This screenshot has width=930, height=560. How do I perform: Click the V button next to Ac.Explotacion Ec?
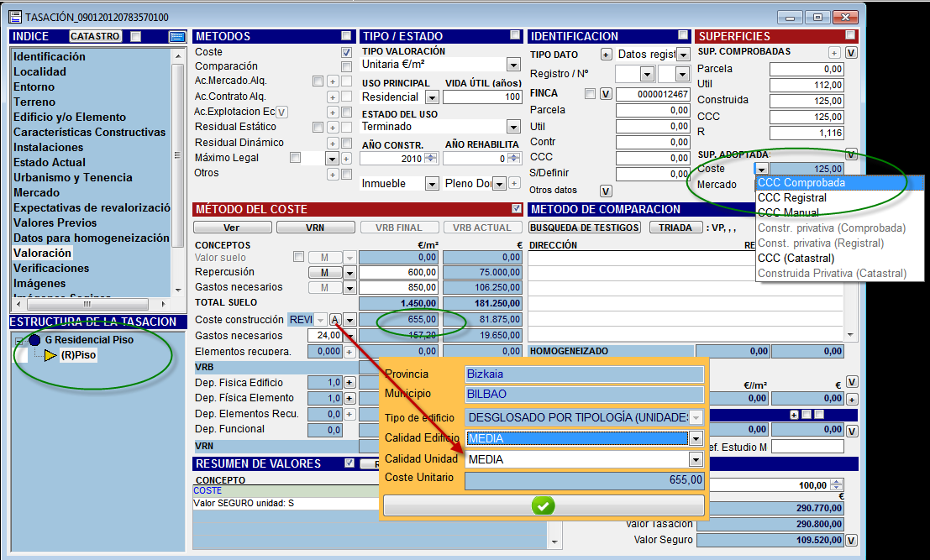click(281, 112)
